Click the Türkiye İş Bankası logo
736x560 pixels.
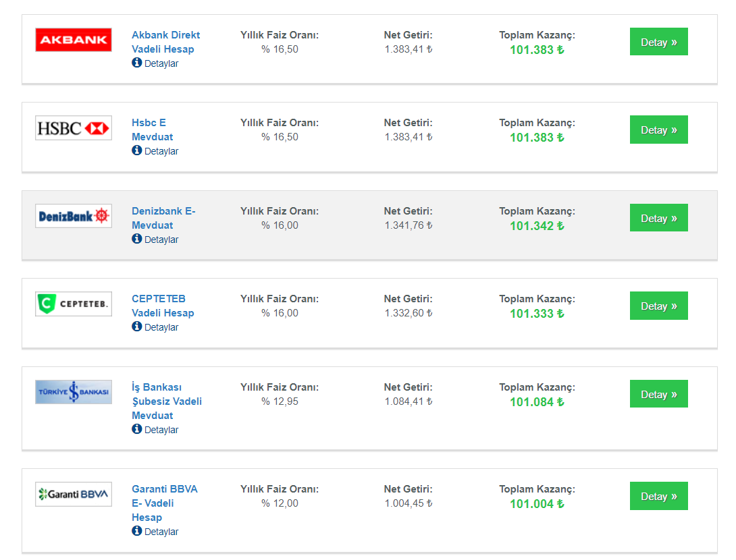point(73,392)
